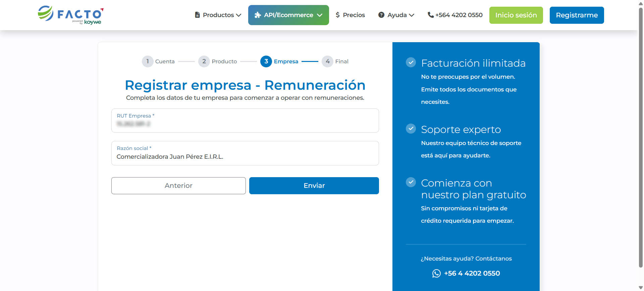Click the question mark icon beside Ayuda
This screenshot has height=291, width=644.
click(x=381, y=15)
